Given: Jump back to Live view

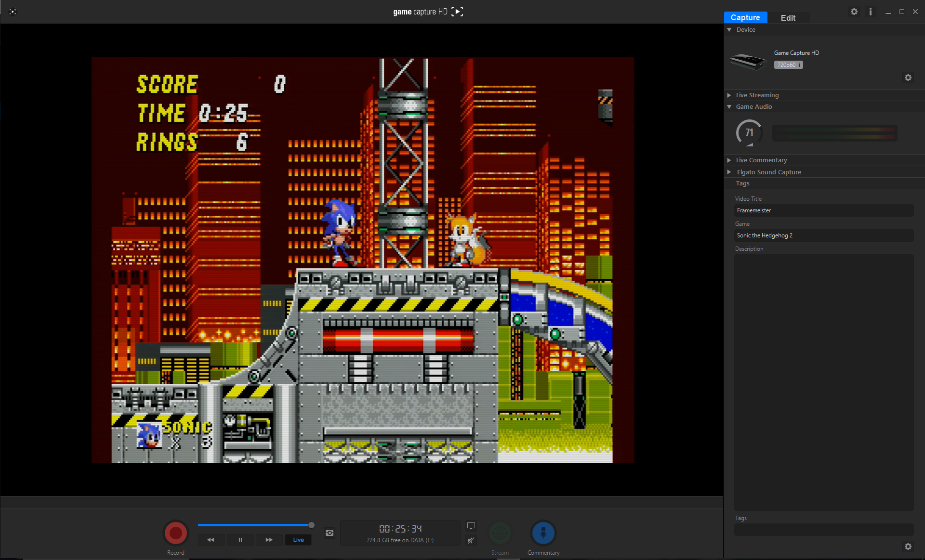Looking at the screenshot, I should click(298, 540).
